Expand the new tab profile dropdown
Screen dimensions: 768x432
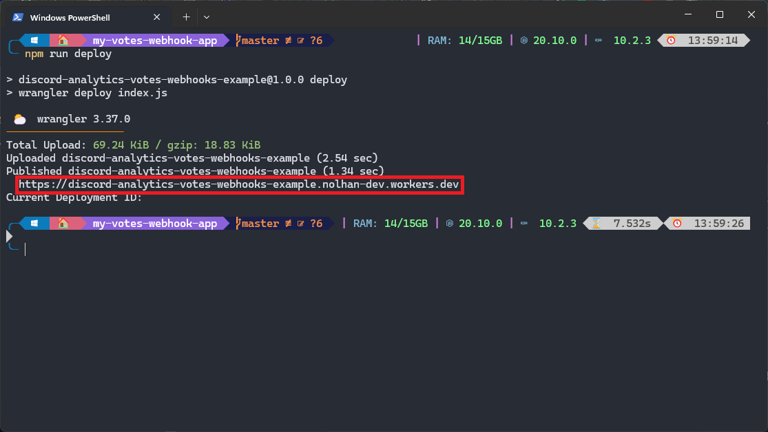click(x=206, y=17)
